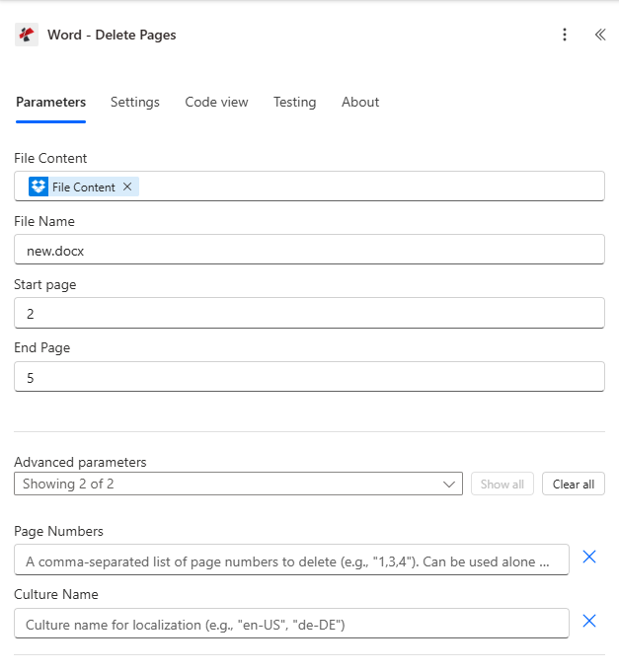Remove the Culture Name parameter with X
The width and height of the screenshot is (619, 672).
click(x=589, y=621)
